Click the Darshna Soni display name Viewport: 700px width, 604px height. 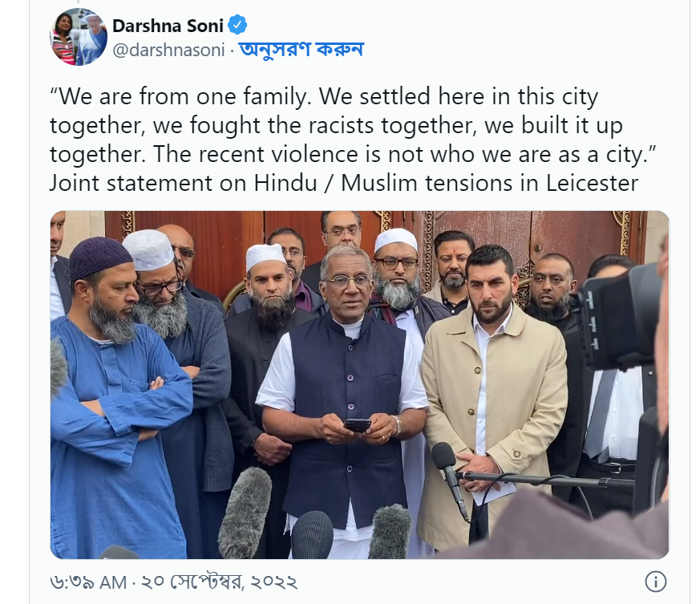(168, 26)
